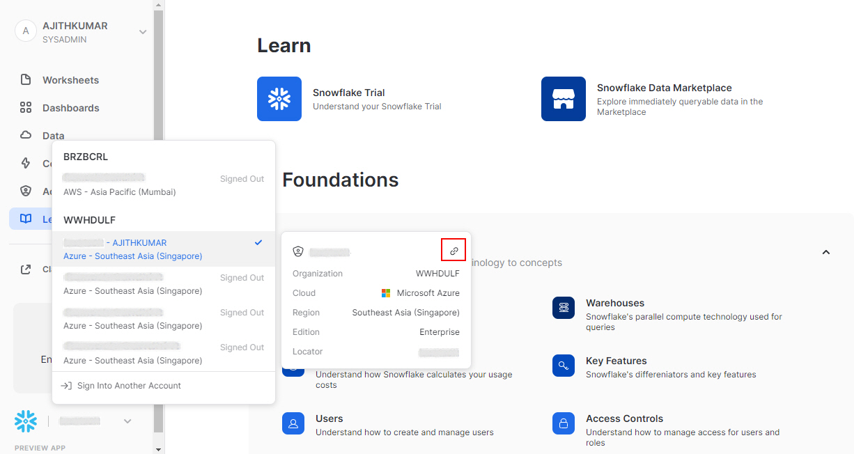This screenshot has width=868, height=454.
Task: Select the last signed out Azure Singapore account
Action: [x=164, y=354]
